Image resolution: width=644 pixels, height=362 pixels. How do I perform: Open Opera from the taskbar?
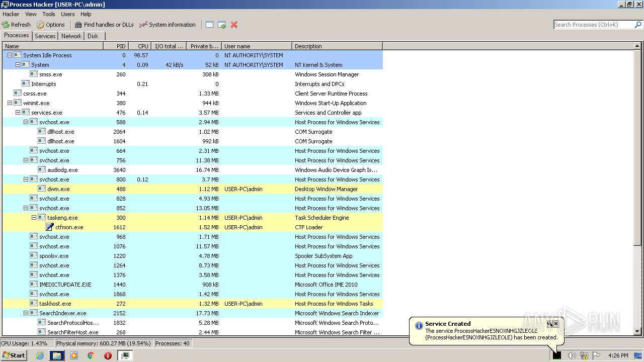click(108, 355)
